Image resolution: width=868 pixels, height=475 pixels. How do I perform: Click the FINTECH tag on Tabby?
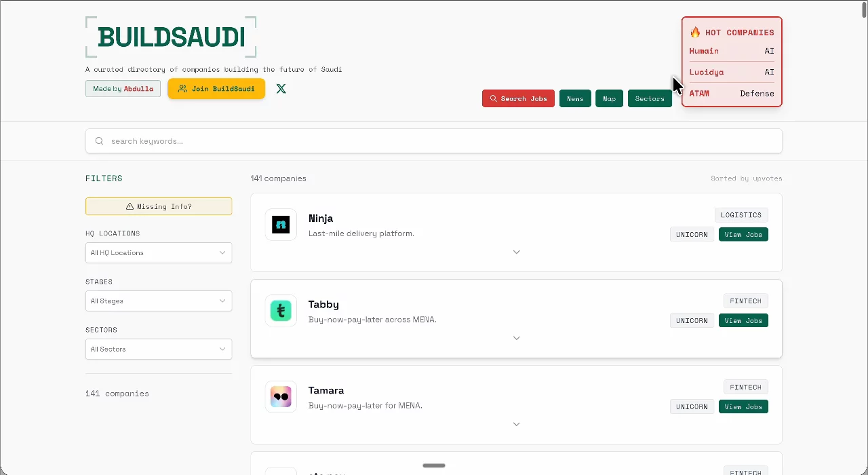(x=746, y=301)
